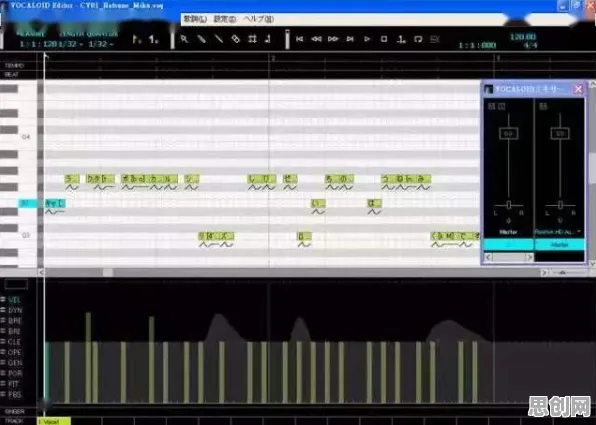
Task: Click the mixer horizontal scrollbar left arrow
Action: coord(488,257)
